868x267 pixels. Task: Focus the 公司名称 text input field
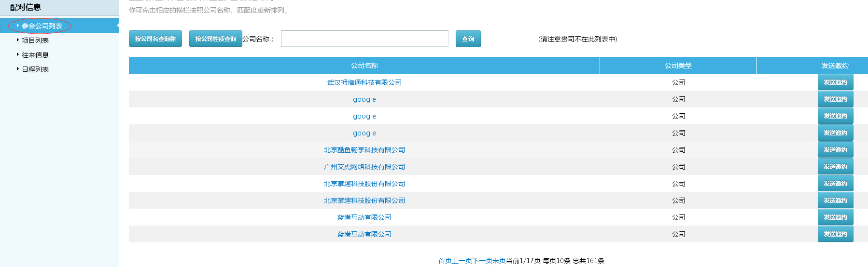(x=364, y=39)
